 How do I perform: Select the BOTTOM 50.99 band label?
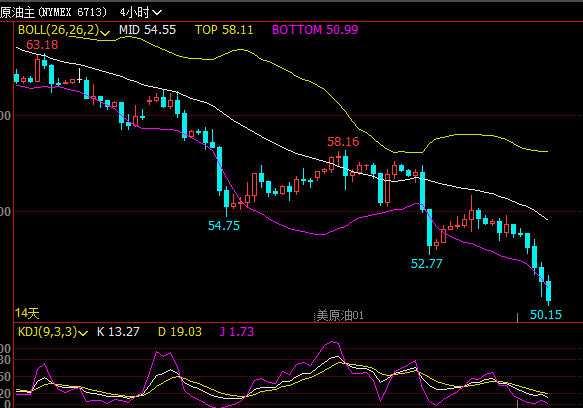(315, 30)
